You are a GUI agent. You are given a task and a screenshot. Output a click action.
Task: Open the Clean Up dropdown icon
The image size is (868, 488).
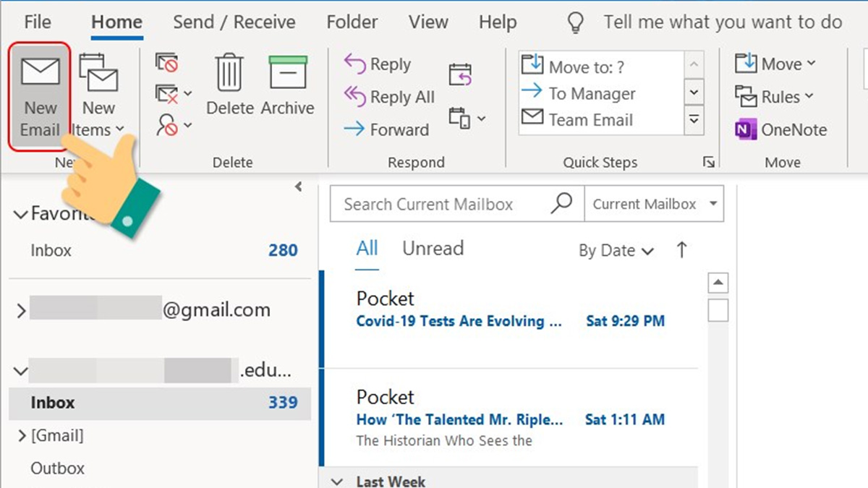tap(174, 93)
